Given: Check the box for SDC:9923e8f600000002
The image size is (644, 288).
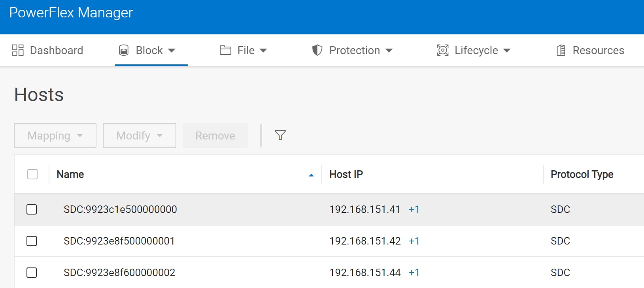Looking at the screenshot, I should coord(32,273).
